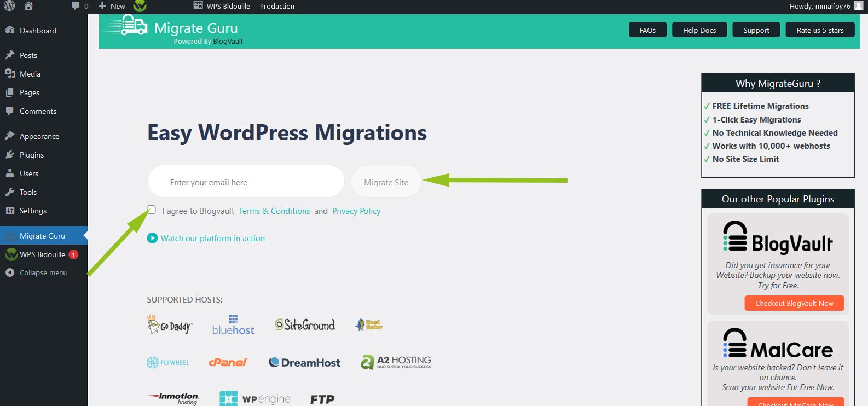
Task: Click the Migrate Site button
Action: pyautogui.click(x=386, y=182)
